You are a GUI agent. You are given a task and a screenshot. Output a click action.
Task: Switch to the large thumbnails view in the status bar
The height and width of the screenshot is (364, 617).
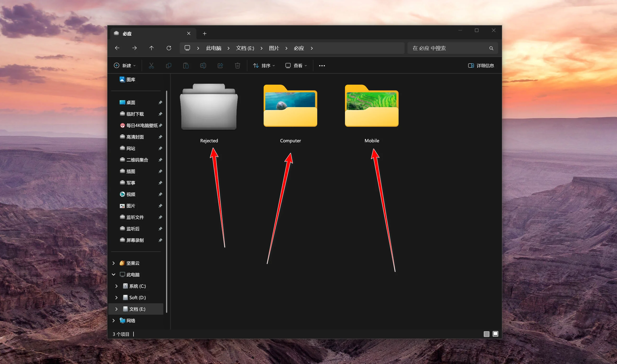click(495, 334)
